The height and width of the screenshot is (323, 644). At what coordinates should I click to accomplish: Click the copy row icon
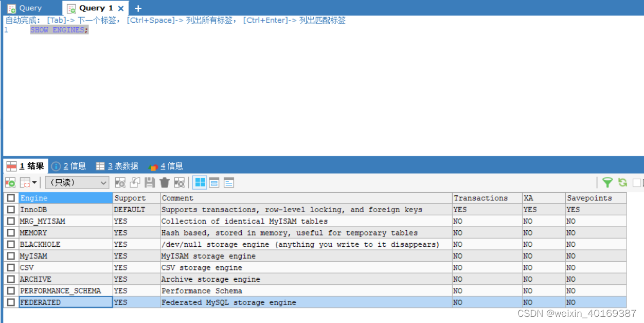click(x=135, y=182)
